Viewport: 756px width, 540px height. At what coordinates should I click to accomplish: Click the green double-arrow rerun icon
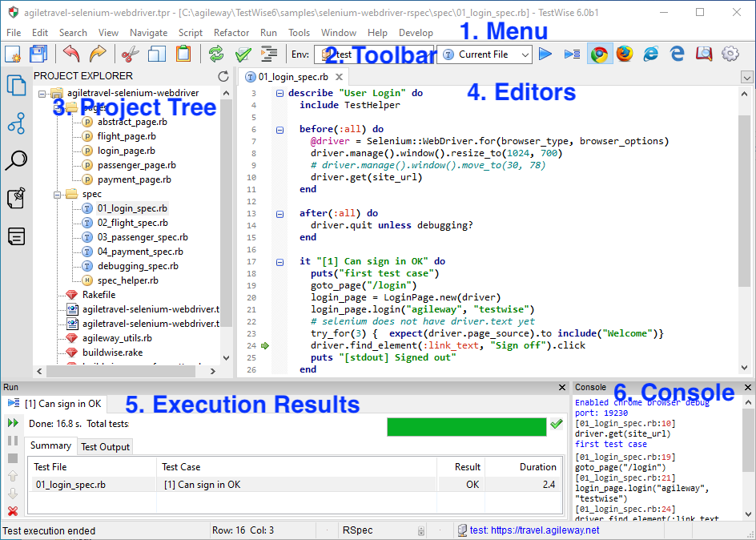13,423
